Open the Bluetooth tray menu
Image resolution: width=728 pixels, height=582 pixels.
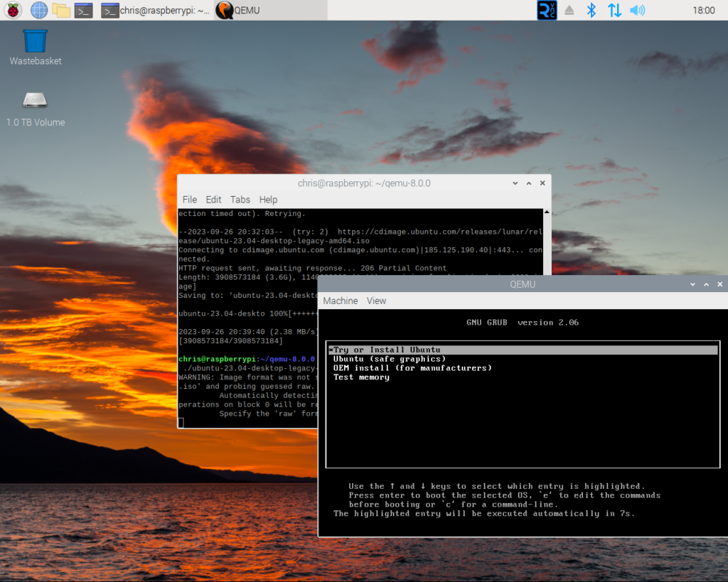point(591,10)
